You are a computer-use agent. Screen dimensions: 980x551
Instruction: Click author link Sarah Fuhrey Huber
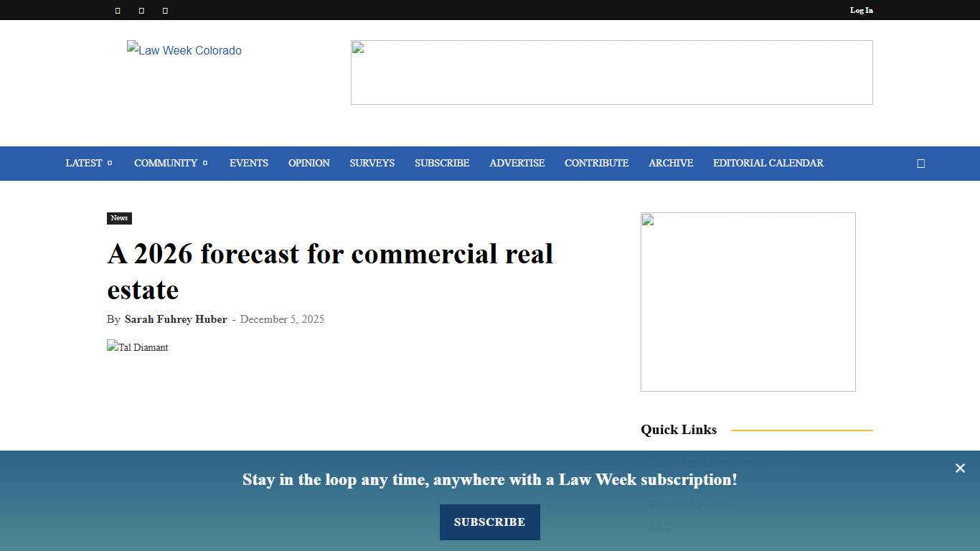[176, 319]
